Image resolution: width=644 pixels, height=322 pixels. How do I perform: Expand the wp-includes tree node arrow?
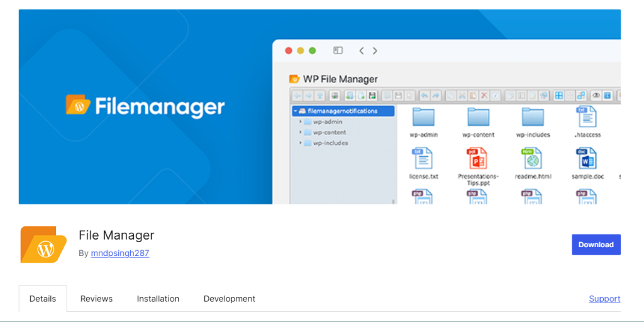click(x=300, y=143)
